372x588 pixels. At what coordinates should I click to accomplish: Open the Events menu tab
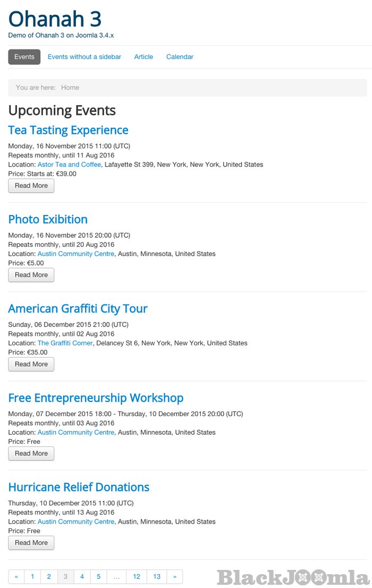point(24,57)
